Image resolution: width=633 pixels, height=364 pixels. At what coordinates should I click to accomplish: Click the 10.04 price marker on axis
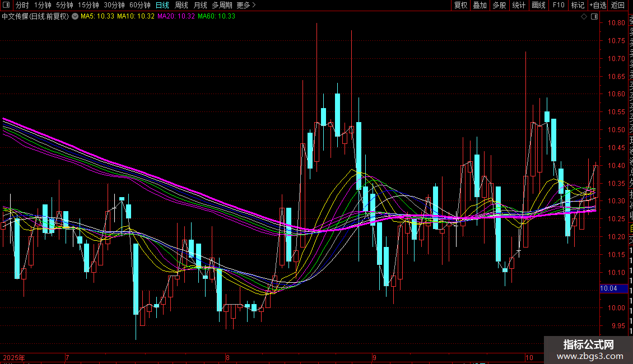click(x=608, y=289)
